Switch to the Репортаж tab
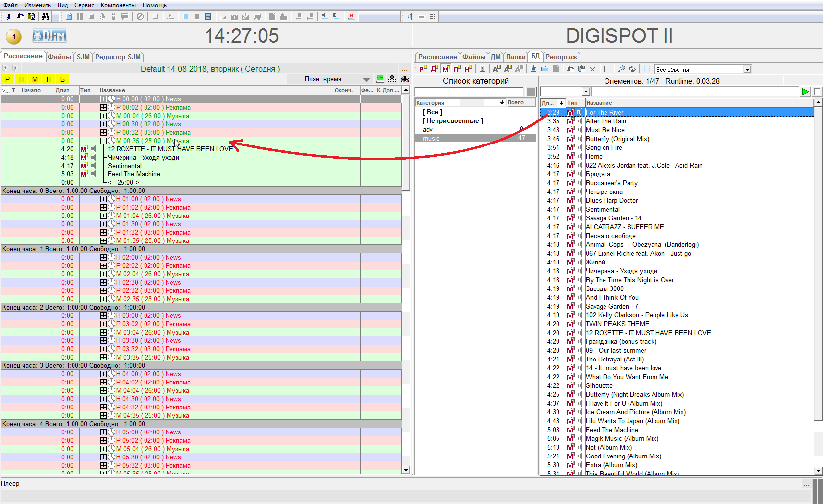The image size is (823, 504). click(x=561, y=57)
